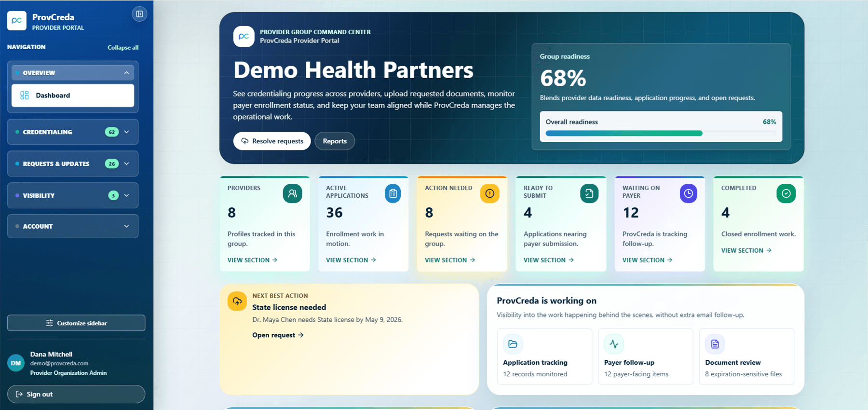Click the Sign out button
The image size is (868, 410).
(x=76, y=394)
